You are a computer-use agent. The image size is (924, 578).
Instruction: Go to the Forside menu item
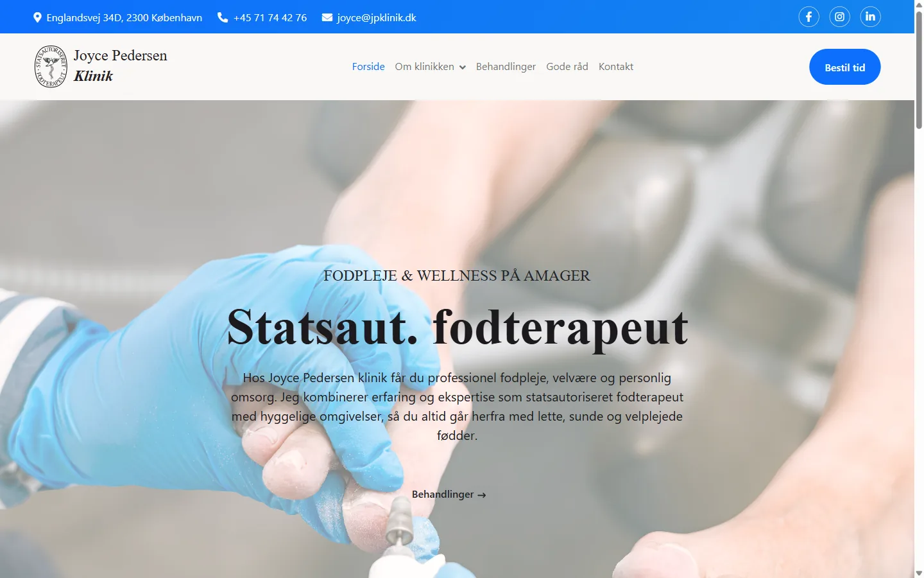click(368, 67)
